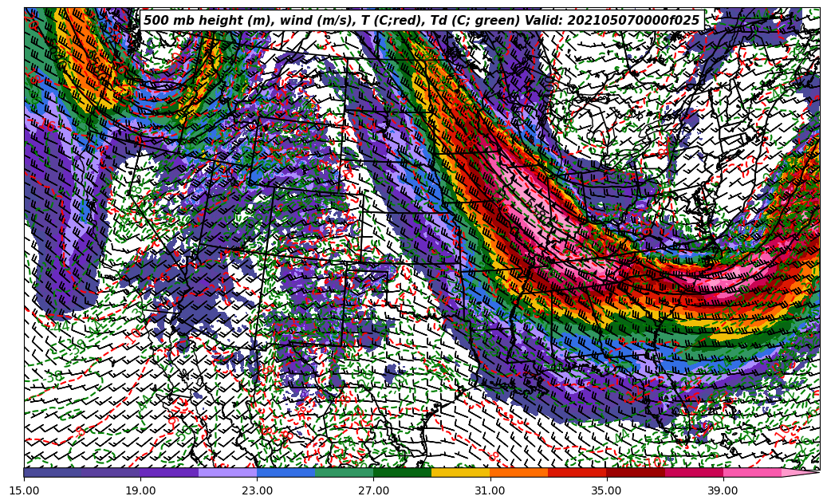827x504 pixels.
Task: Click the dark maroon colorbar segment
Action: click(x=635, y=472)
